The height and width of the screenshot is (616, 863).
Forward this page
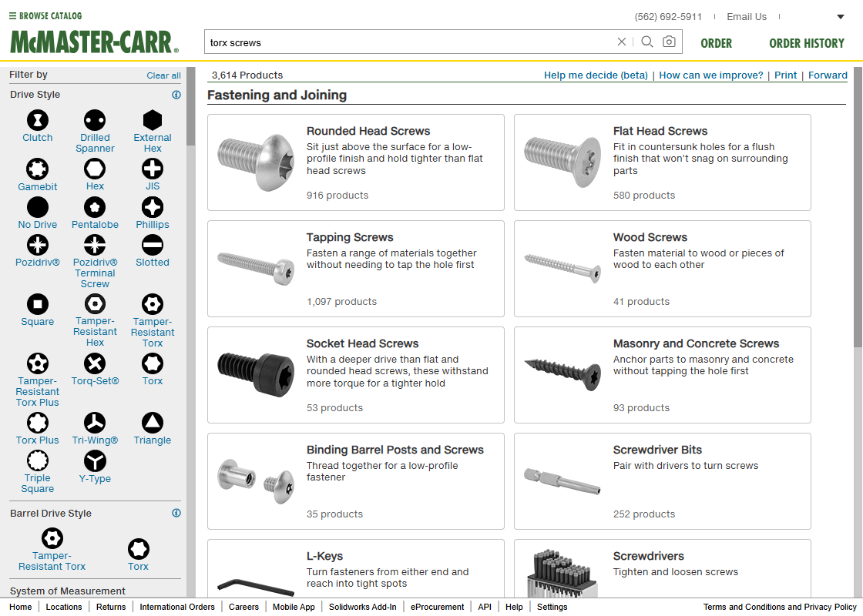[828, 75]
